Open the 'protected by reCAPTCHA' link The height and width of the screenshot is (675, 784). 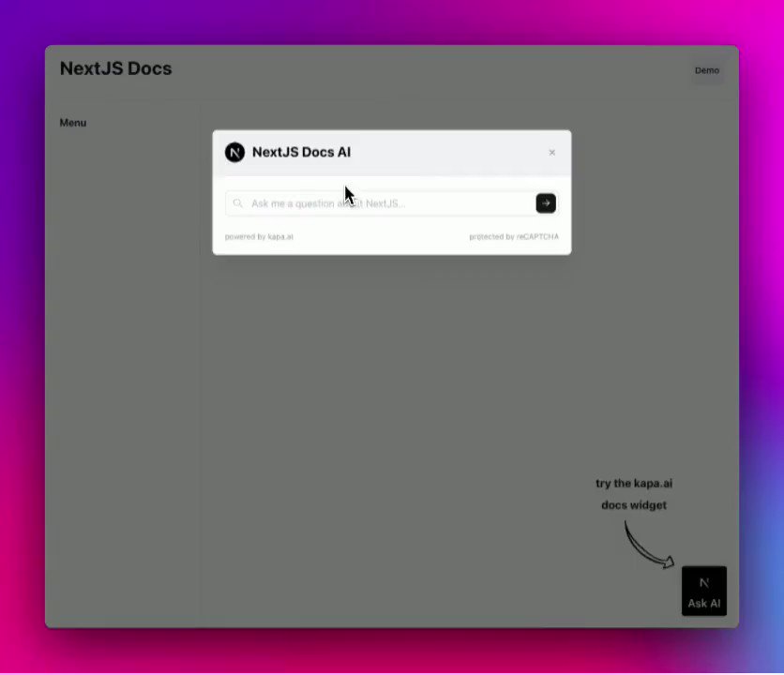pyautogui.click(x=514, y=236)
